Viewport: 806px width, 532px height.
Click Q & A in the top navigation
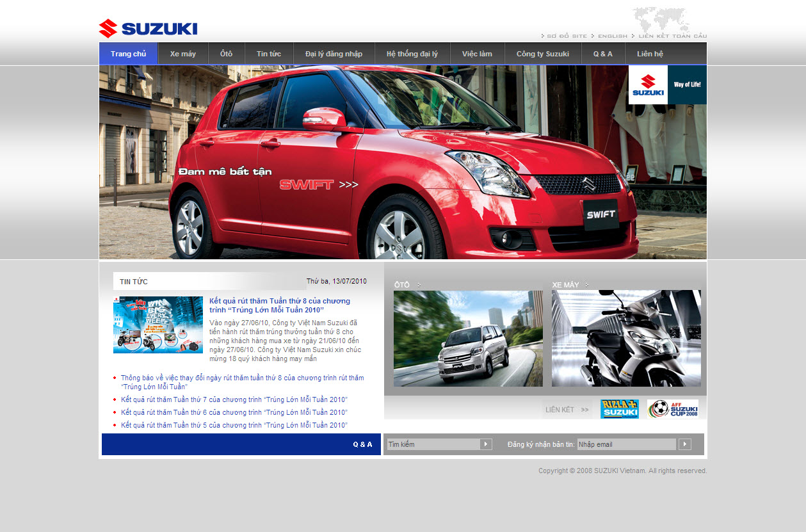click(x=603, y=54)
